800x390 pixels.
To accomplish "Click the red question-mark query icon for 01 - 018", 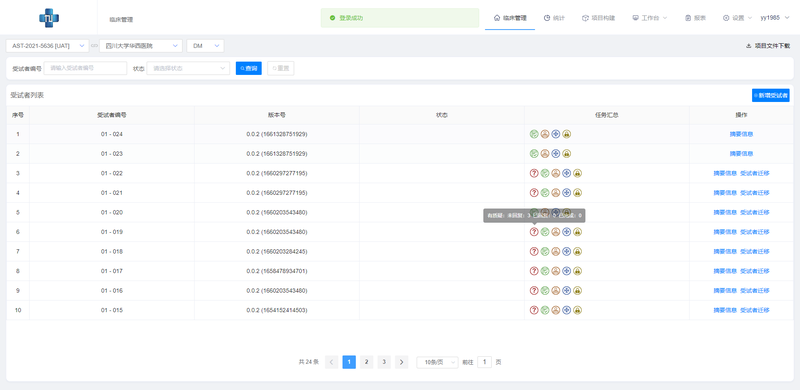I will (534, 251).
